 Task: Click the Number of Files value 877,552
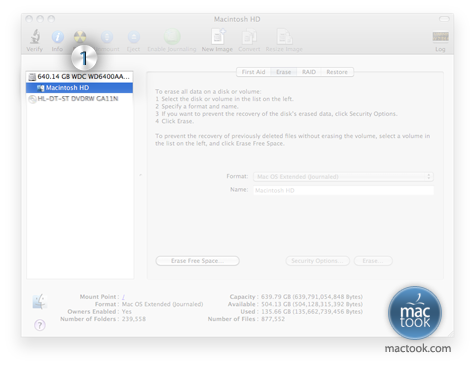273,319
